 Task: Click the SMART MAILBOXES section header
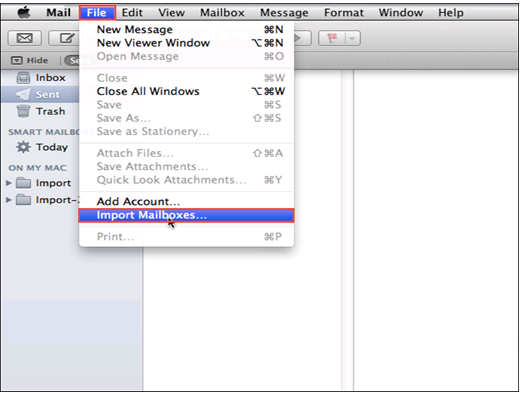[x=43, y=132]
